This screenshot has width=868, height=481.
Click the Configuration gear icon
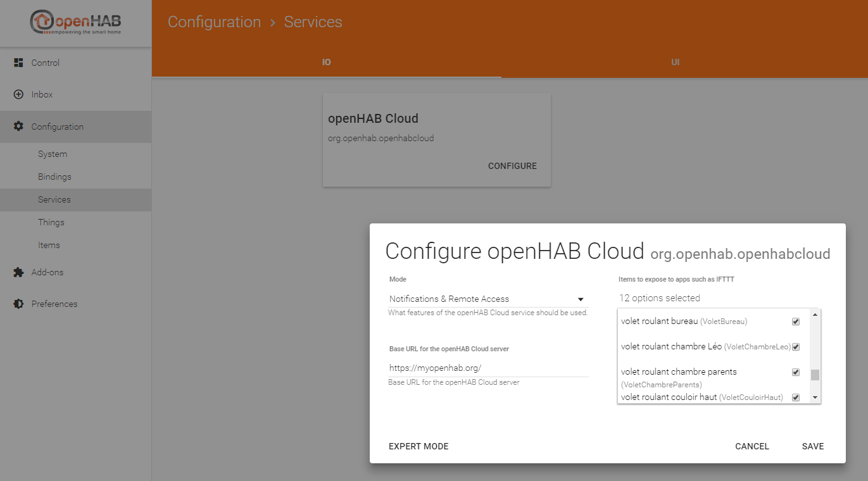tap(18, 127)
